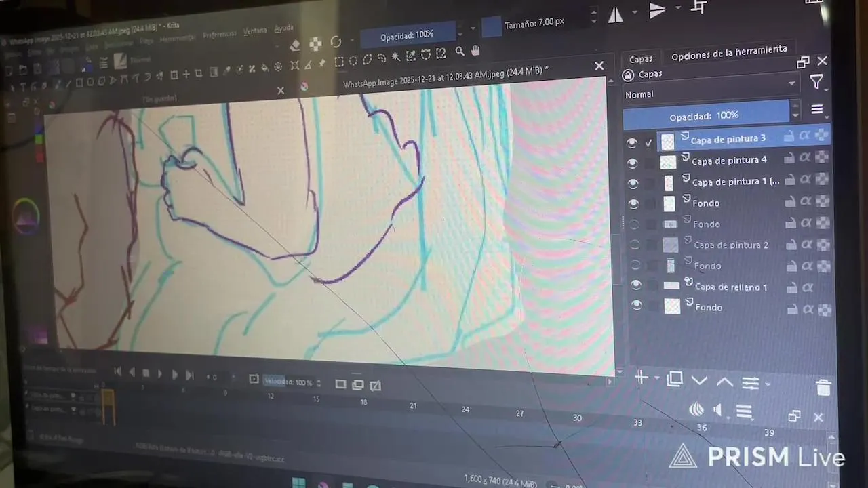868x488 pixels.
Task: Hide Capa de pintura 1 layer
Action: pyautogui.click(x=633, y=183)
